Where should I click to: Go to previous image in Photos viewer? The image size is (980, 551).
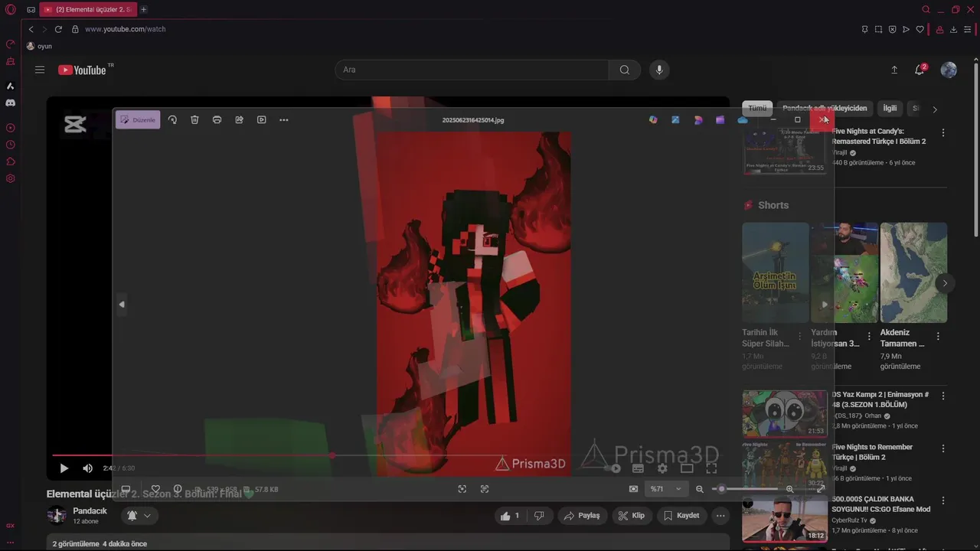point(121,305)
